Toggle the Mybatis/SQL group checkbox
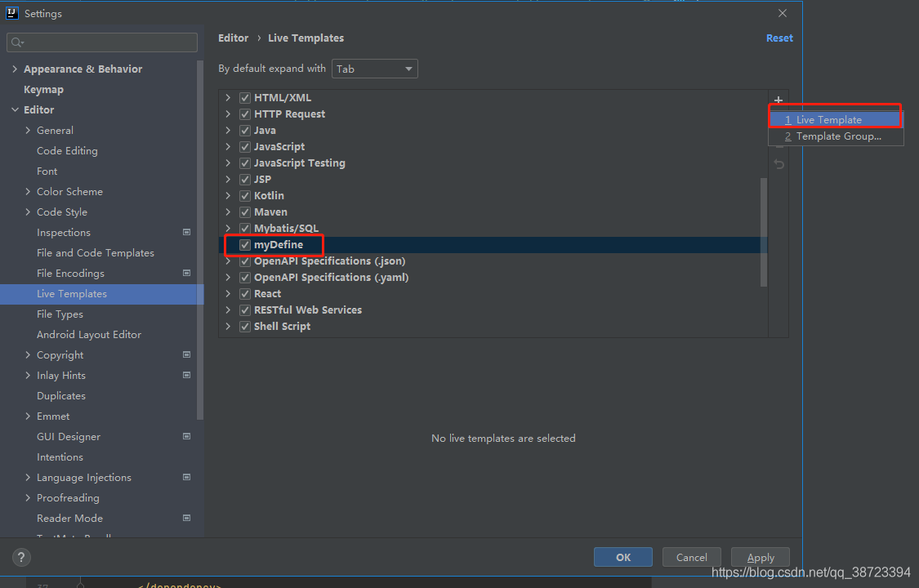919x588 pixels. (x=245, y=229)
